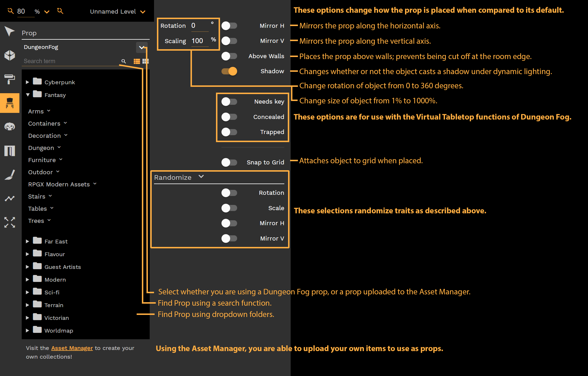The width and height of the screenshot is (588, 376).
Task: Click the Fantasy folder icon
Action: pos(37,94)
